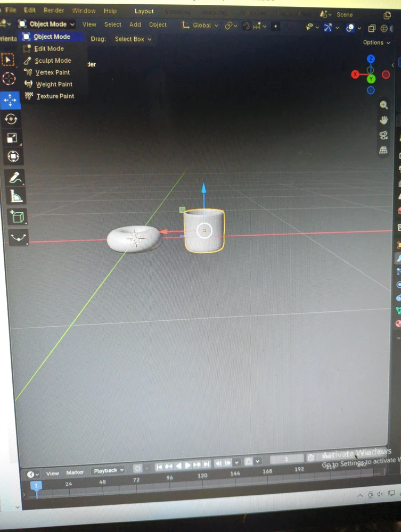This screenshot has height=532, width=401.
Task: Select the Rotate tool
Action: (x=11, y=119)
